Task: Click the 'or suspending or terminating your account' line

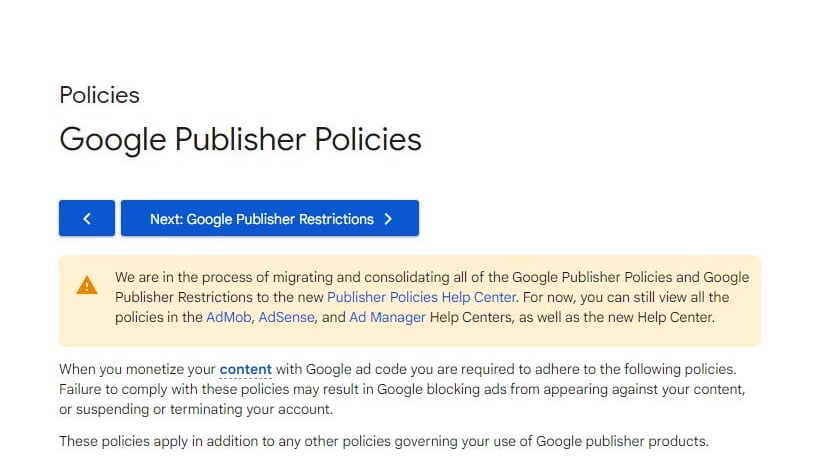Action: coord(196,409)
